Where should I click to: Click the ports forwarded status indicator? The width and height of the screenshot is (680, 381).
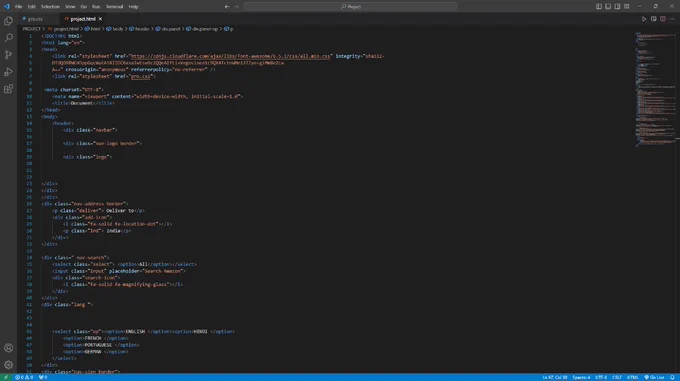click(x=43, y=378)
